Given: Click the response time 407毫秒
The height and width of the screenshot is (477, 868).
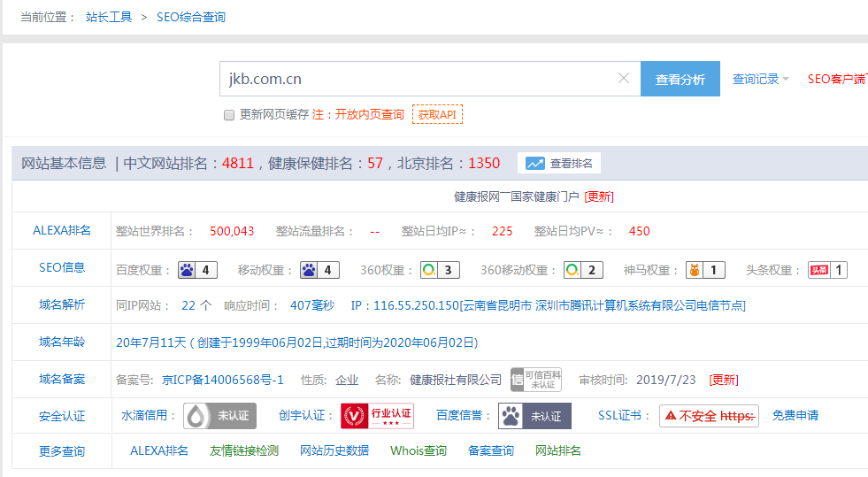Looking at the screenshot, I should (312, 305).
